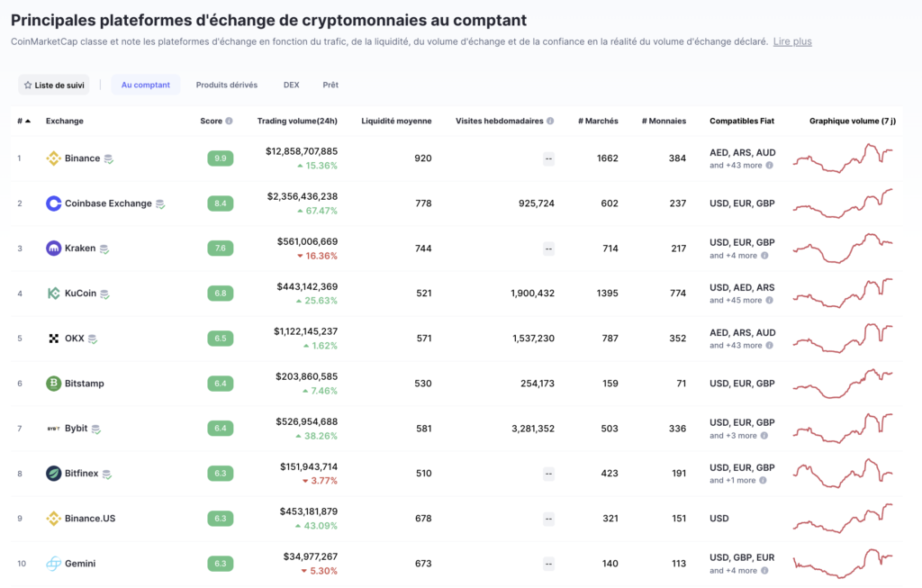
Task: Click reserves badge beside KuCoin
Action: click(x=104, y=294)
